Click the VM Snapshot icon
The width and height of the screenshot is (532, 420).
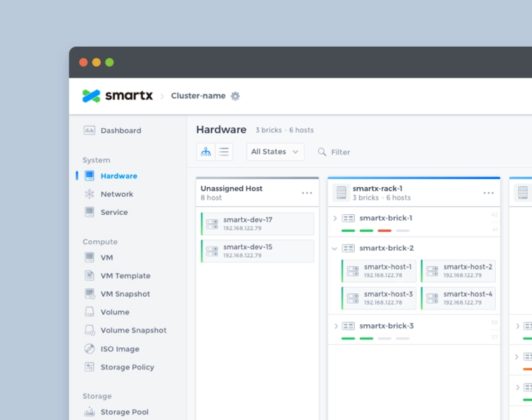tap(90, 294)
